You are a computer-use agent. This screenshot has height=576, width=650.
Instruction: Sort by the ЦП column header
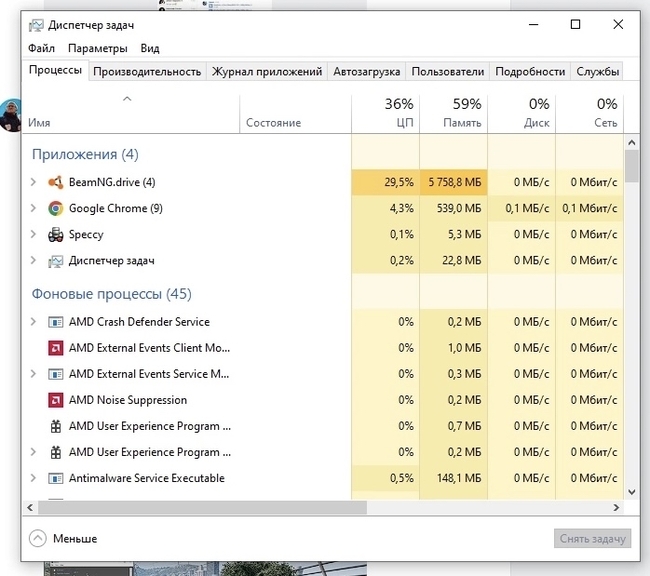click(386, 113)
